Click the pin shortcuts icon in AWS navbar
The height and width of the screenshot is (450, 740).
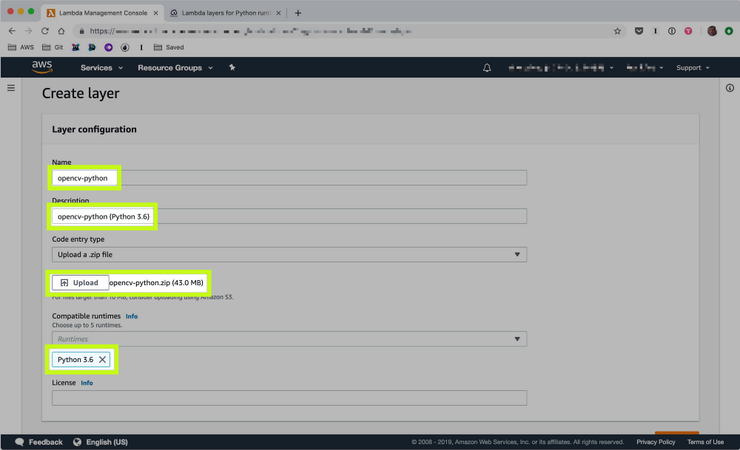[x=232, y=67]
